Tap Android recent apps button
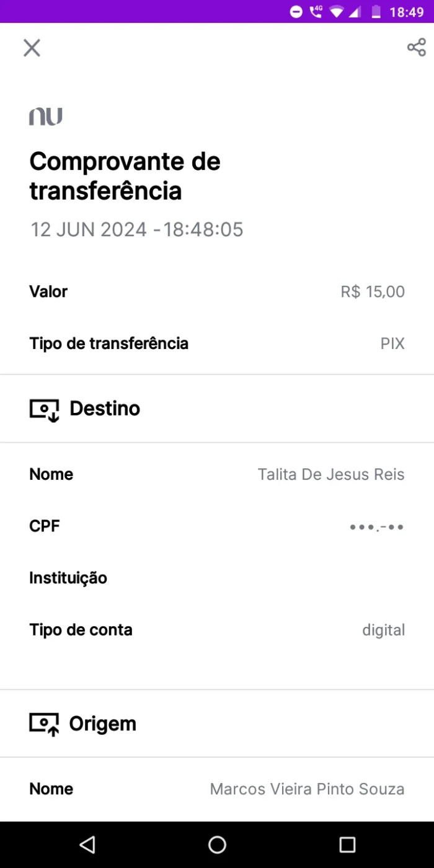434x868 pixels. pyautogui.click(x=347, y=844)
